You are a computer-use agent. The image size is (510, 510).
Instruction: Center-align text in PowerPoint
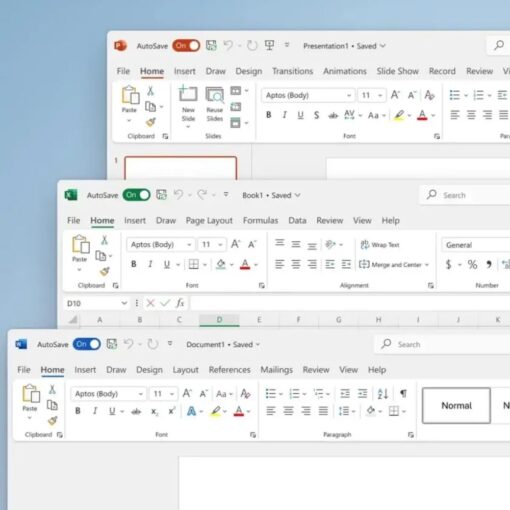click(471, 115)
